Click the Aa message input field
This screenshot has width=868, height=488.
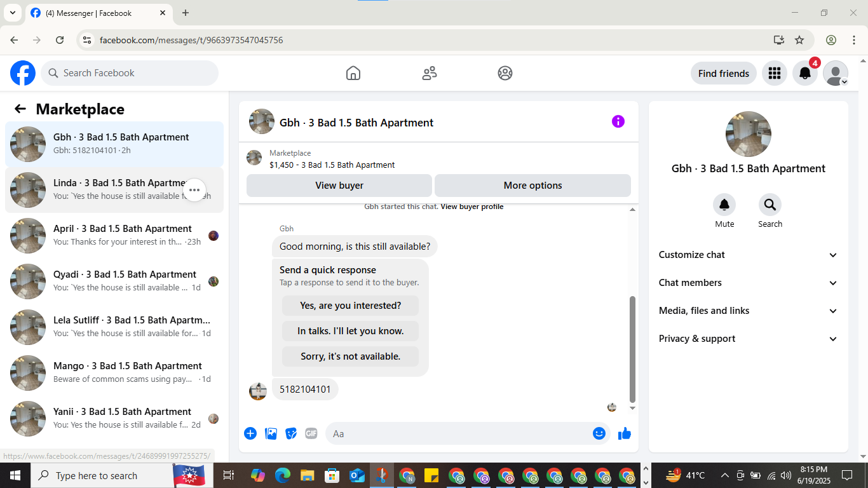460,433
